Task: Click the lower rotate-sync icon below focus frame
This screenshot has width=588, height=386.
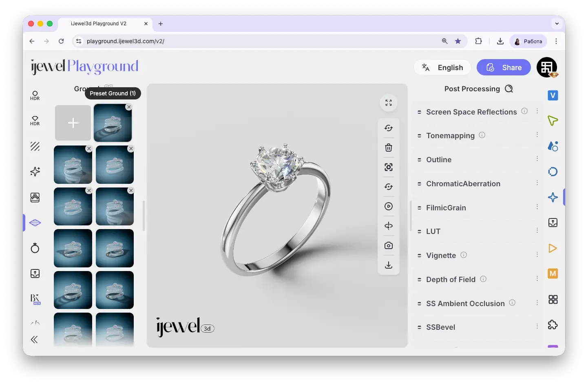Action: pos(389,187)
